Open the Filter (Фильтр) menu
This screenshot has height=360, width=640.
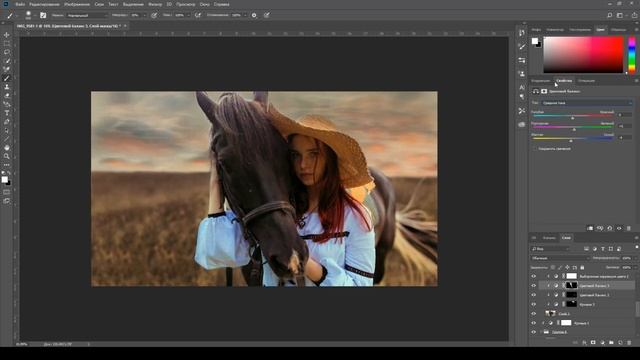(x=155, y=4)
